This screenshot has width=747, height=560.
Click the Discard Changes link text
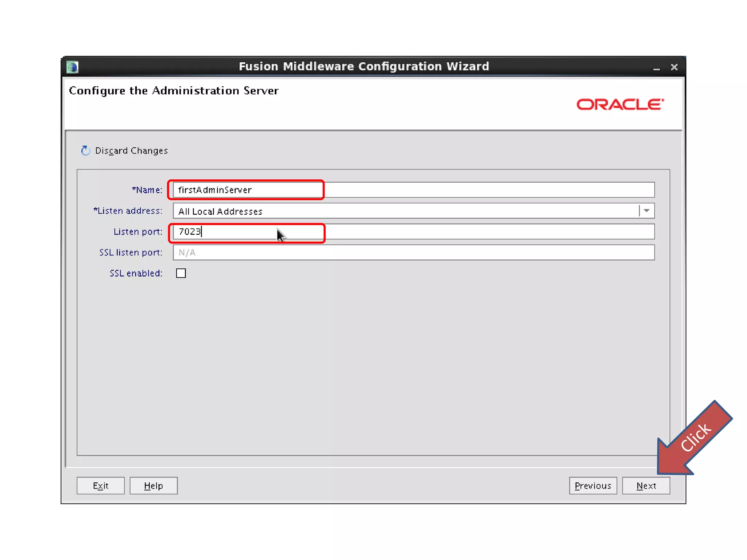(131, 151)
